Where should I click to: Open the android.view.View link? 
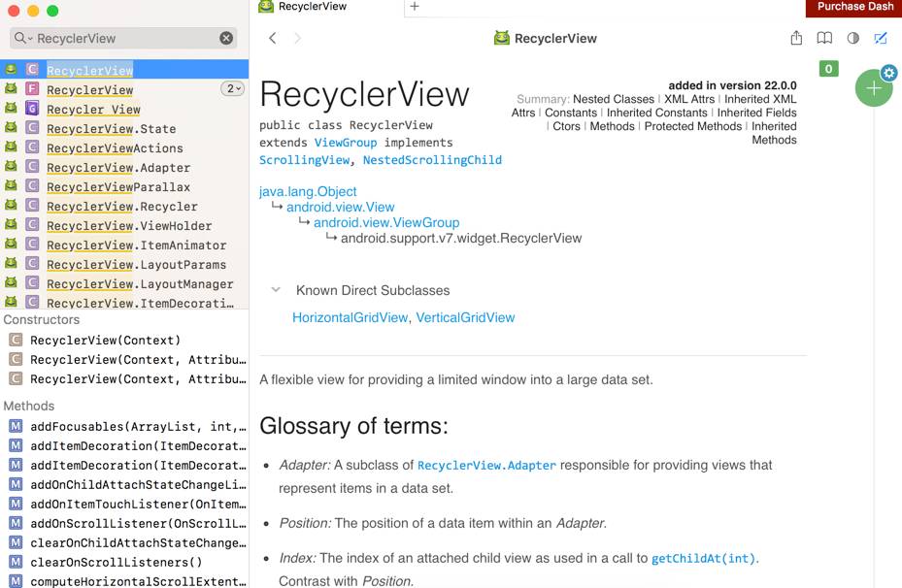tap(341, 207)
